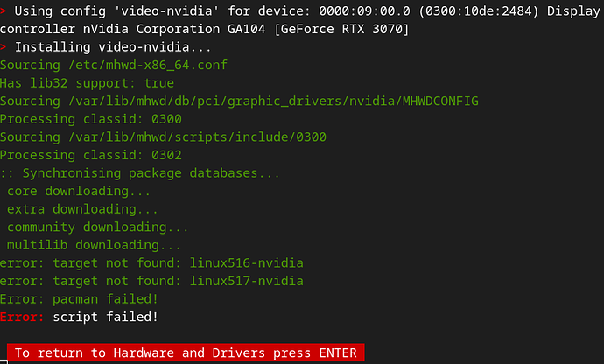Click the 'To return to Hardware and Drivers press ENTER' banner
This screenshot has height=364, width=604.
point(186,353)
